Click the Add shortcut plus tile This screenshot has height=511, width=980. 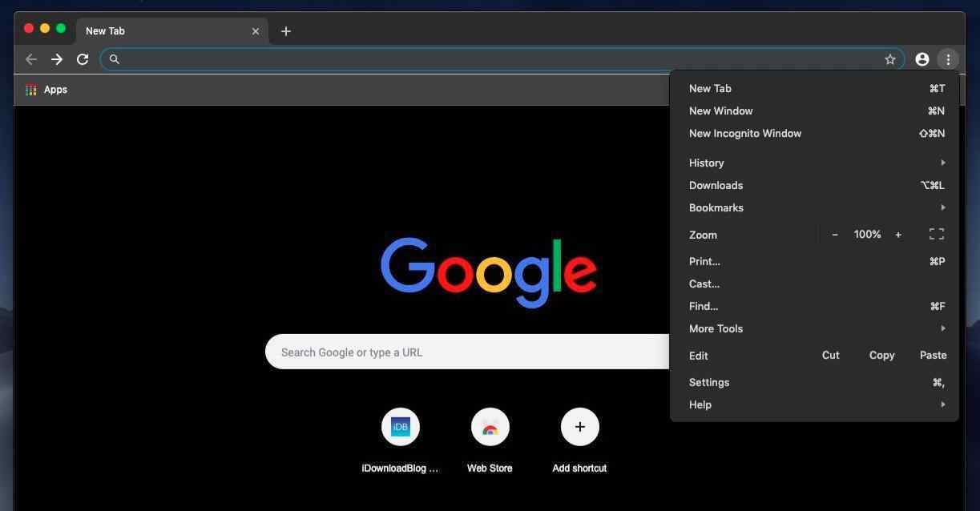[x=580, y=427]
